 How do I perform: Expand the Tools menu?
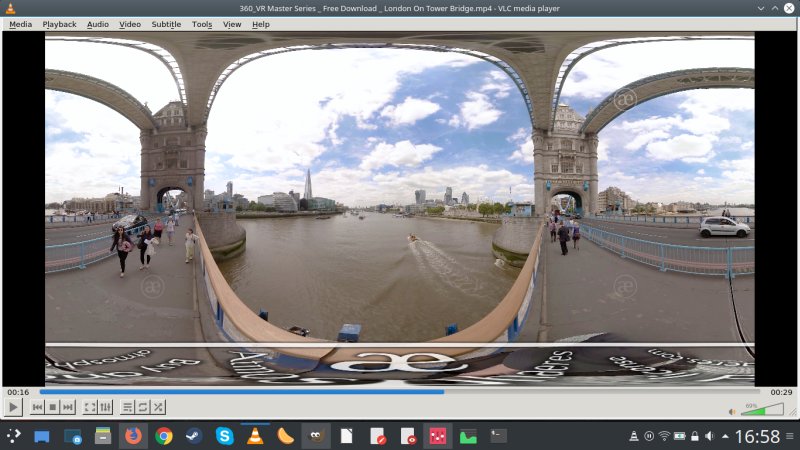pos(202,24)
